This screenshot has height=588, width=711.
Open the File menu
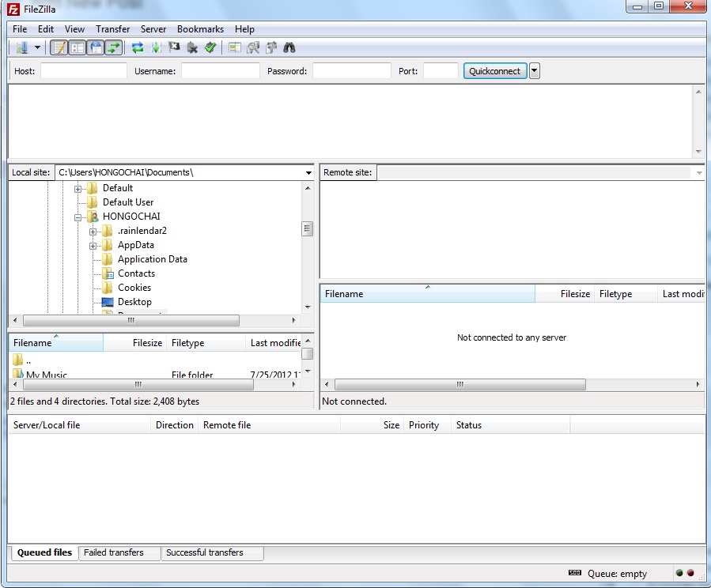(20, 29)
